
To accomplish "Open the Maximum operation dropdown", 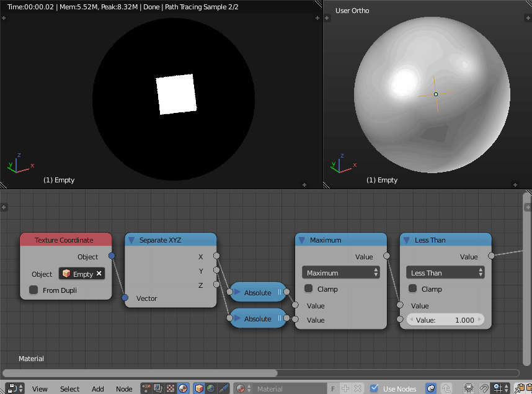I will pyautogui.click(x=340, y=272).
